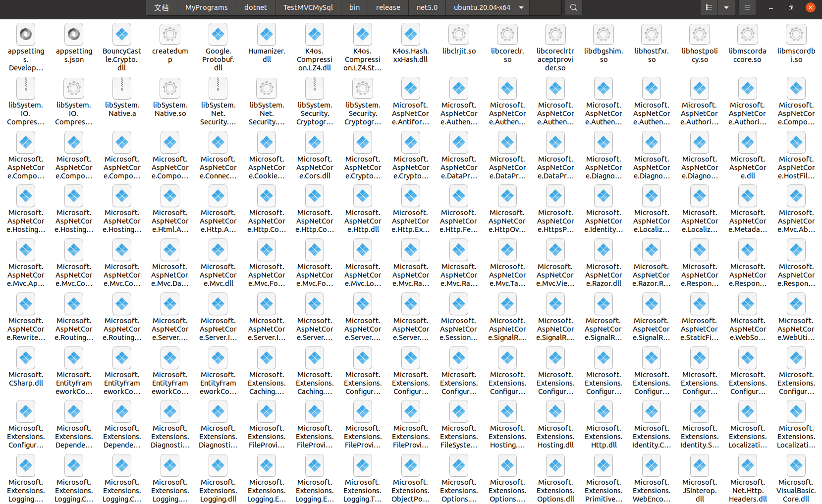Select appsettings.Development json file icon
822x504 pixels.
[26, 34]
